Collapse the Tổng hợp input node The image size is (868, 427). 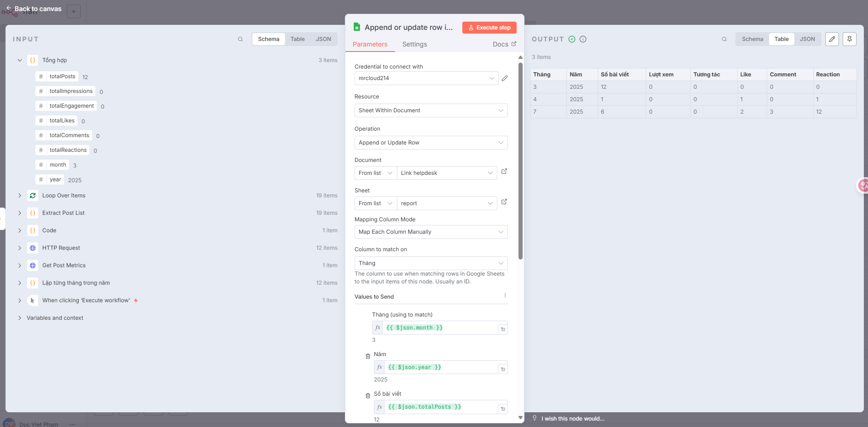[x=20, y=60]
